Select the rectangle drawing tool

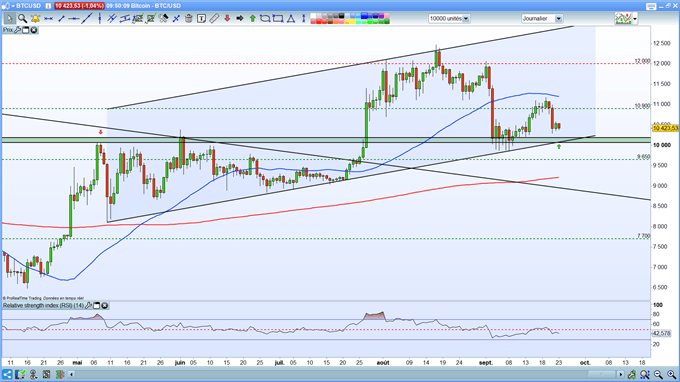278,19
